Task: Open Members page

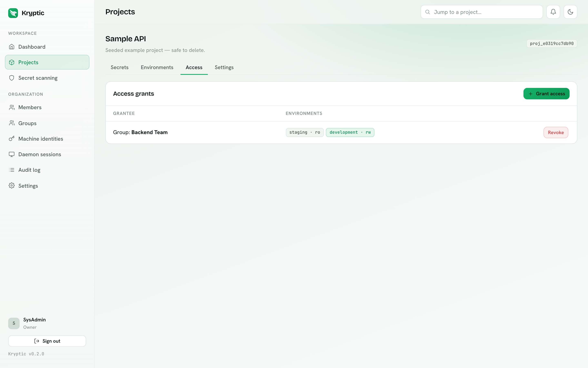Action: (x=47, y=107)
